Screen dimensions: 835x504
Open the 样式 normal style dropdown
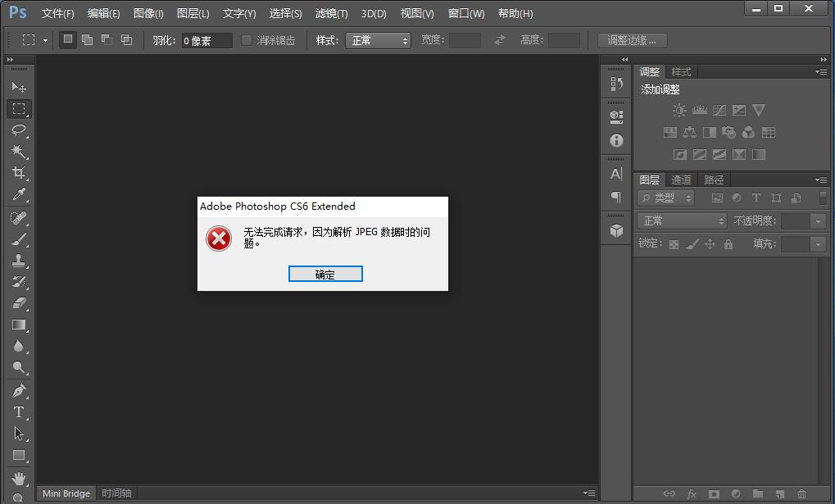coord(378,39)
